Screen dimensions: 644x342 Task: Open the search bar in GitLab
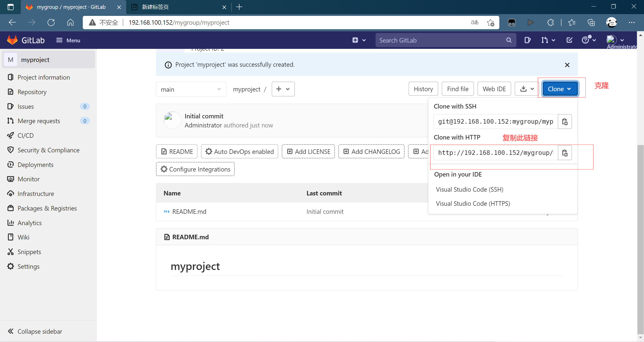pos(444,40)
